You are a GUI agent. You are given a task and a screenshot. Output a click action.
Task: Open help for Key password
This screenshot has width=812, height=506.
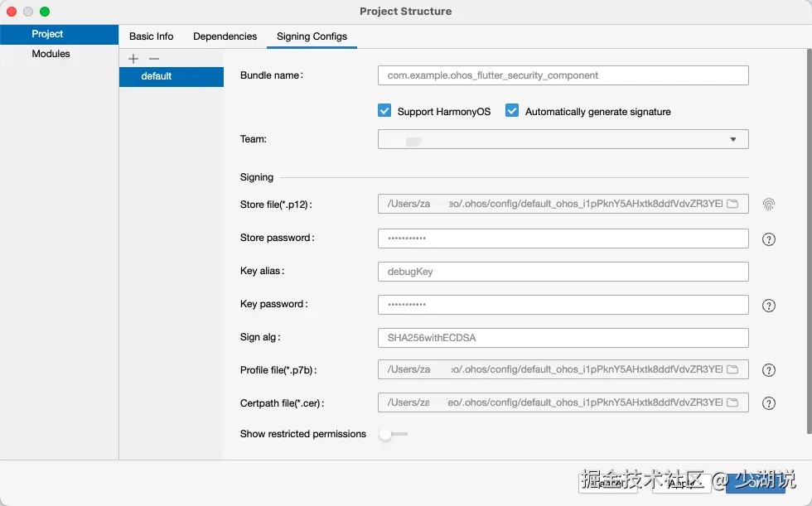click(769, 306)
